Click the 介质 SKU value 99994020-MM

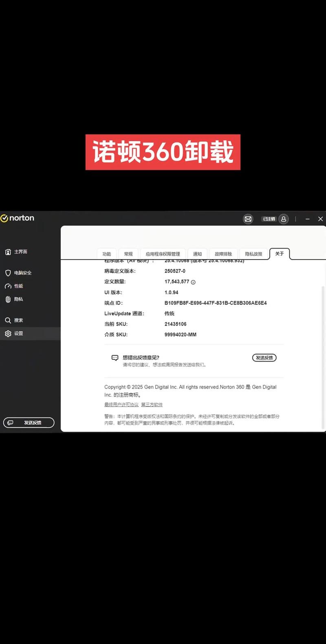[x=181, y=335]
